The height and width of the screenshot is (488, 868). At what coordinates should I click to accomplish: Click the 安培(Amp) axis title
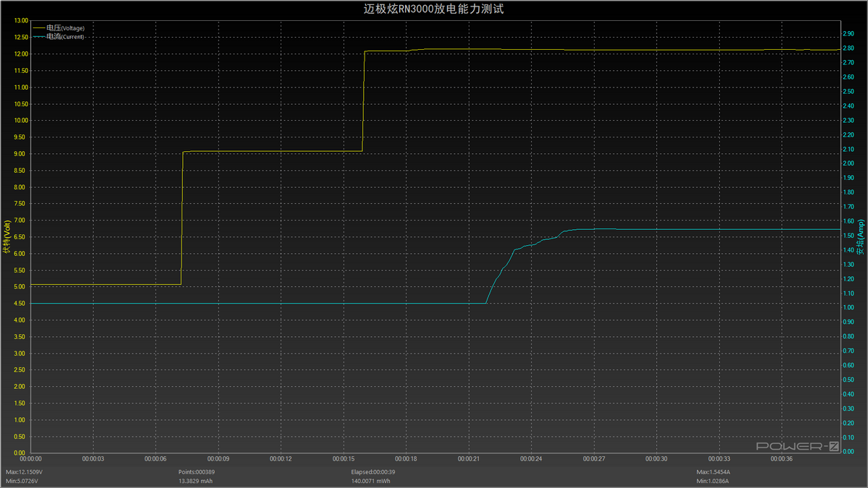(x=860, y=238)
